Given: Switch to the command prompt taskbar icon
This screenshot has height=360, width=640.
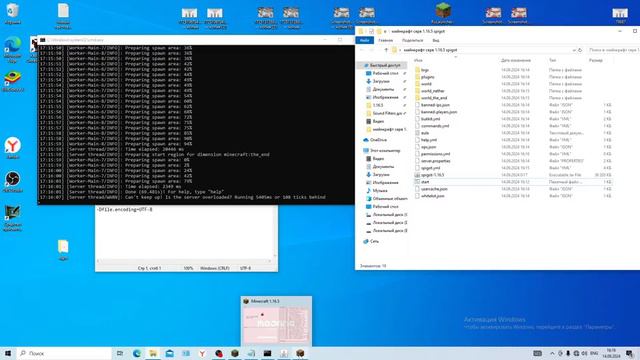Looking at the screenshot, I should (267, 353).
